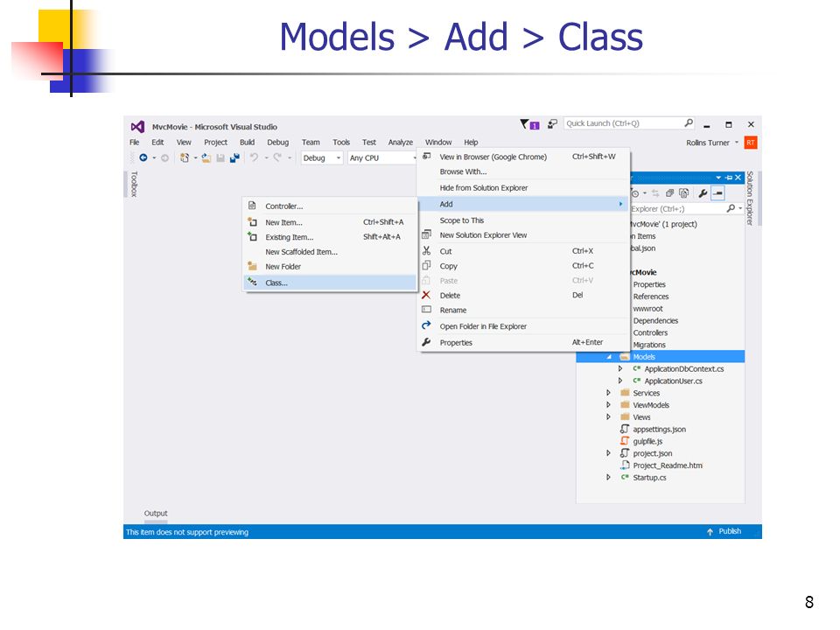
Task: Click the Save All toolbar icon
Action: pos(234,157)
